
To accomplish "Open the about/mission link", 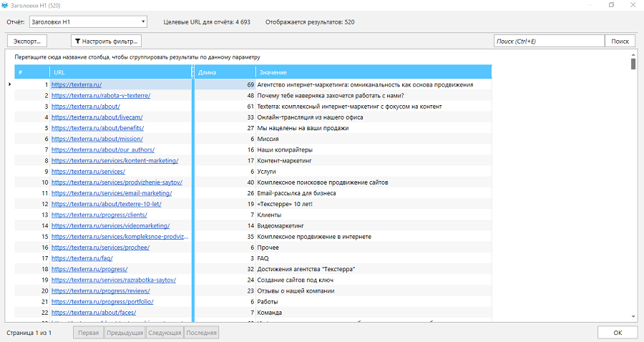I will 97,139.
